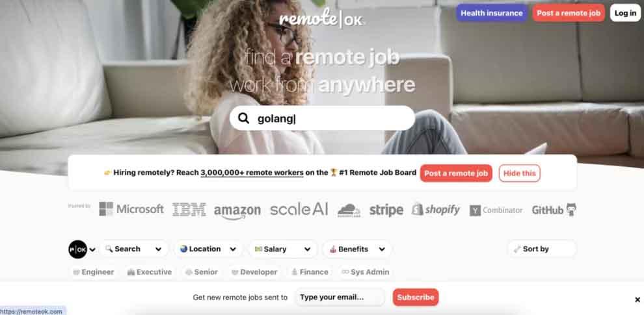Open the Location filter dropdown

208,249
